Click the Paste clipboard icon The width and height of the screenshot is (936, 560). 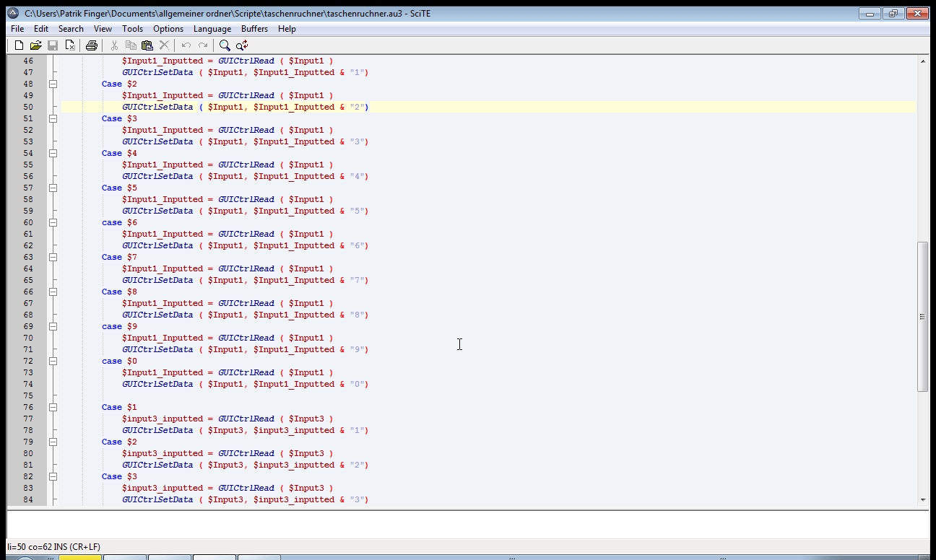pyautogui.click(x=147, y=45)
